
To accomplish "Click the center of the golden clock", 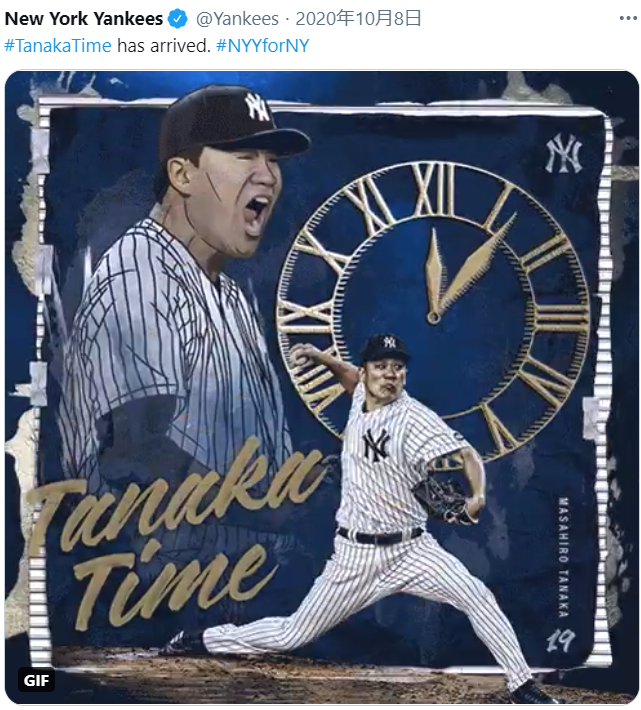I will point(433,318).
